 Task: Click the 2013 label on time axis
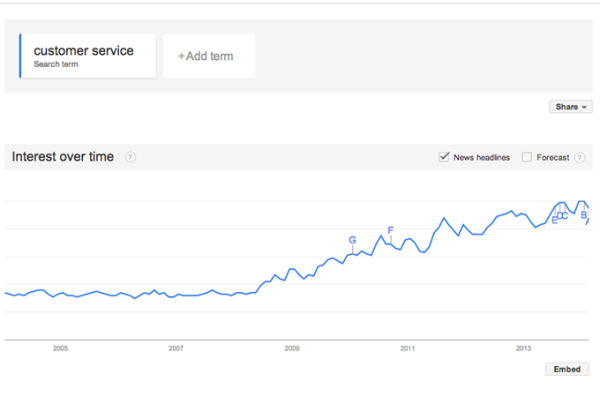click(x=523, y=348)
